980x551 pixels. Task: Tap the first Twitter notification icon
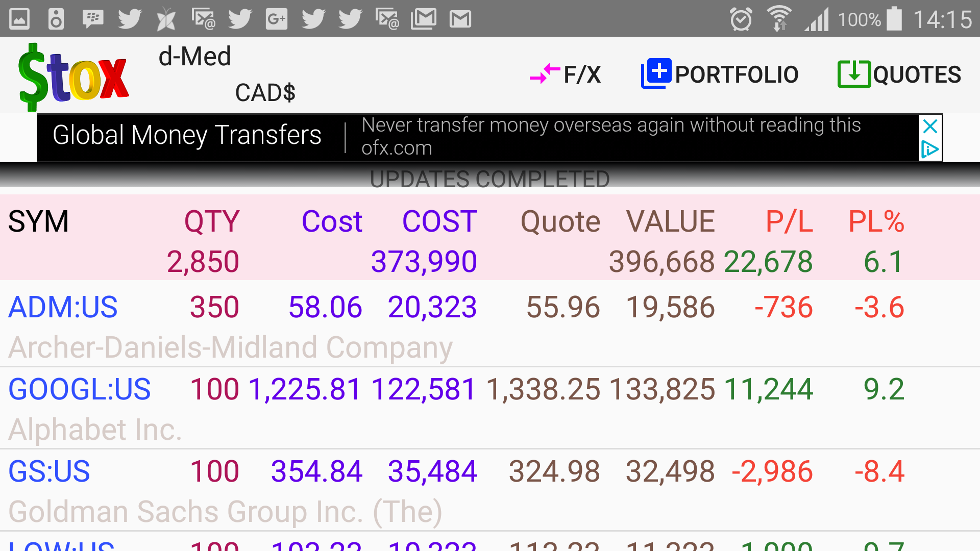click(130, 19)
